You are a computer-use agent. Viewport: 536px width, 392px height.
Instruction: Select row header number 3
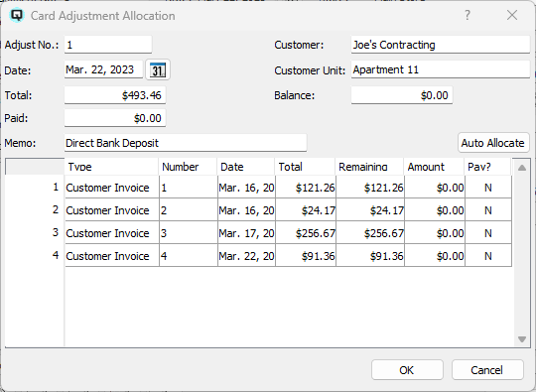pyautogui.click(x=35, y=233)
